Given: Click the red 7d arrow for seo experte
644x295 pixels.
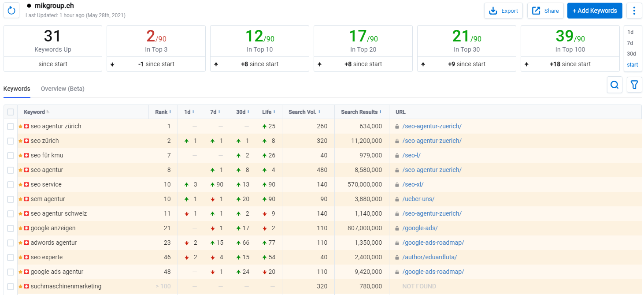Looking at the screenshot, I should click(213, 257).
